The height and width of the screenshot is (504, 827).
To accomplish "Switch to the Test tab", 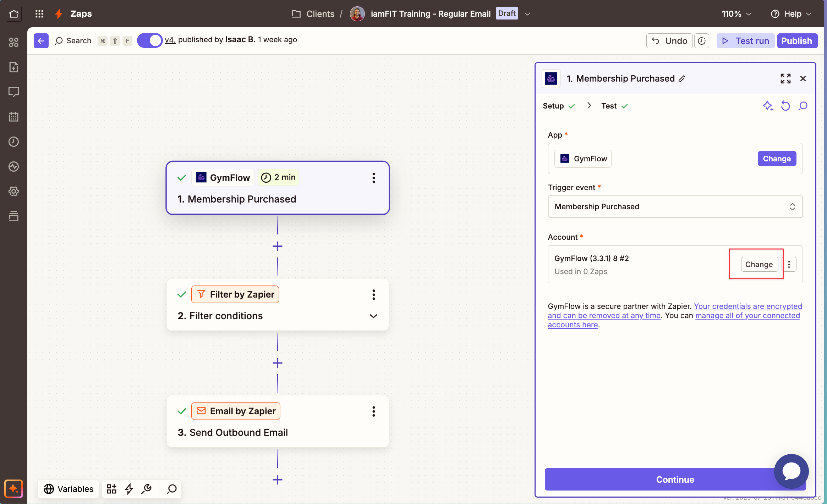I will point(614,106).
